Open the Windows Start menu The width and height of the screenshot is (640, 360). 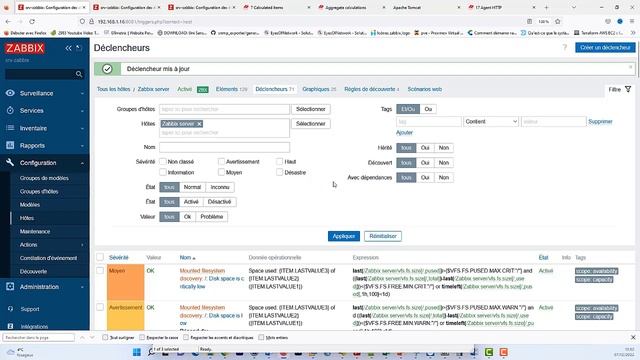click(x=137, y=352)
